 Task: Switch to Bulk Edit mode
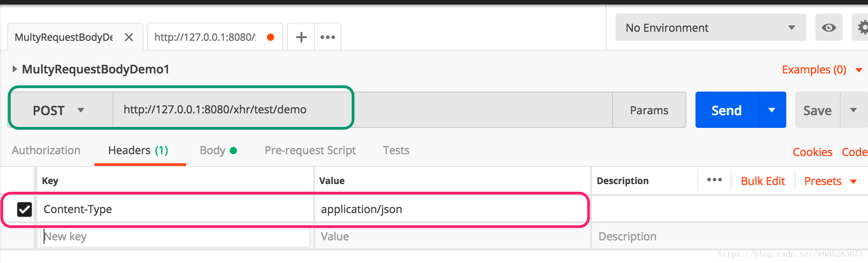763,181
